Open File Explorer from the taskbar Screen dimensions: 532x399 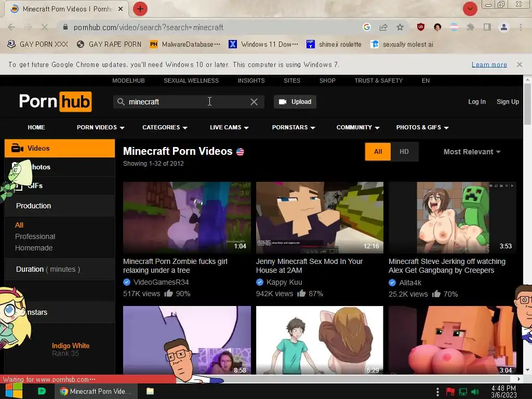(150, 391)
